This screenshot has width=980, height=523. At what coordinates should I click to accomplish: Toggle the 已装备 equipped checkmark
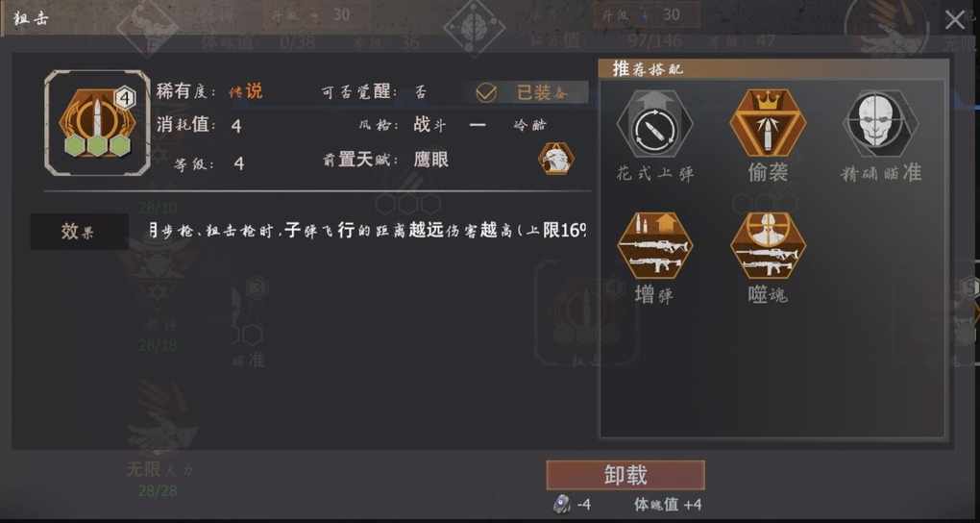click(x=486, y=92)
